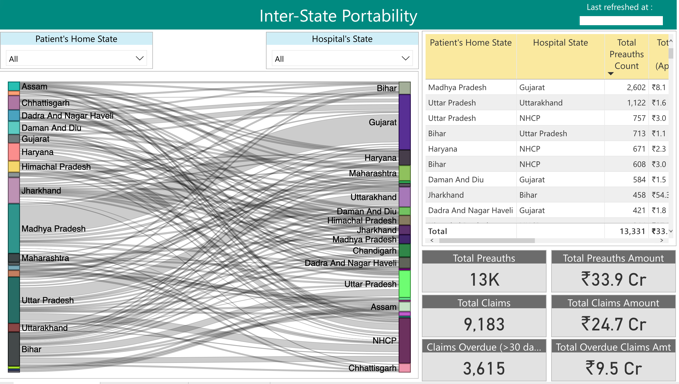Image resolution: width=679 pixels, height=384 pixels.
Task: Select the Jharkhand source node block
Action: tap(14, 190)
